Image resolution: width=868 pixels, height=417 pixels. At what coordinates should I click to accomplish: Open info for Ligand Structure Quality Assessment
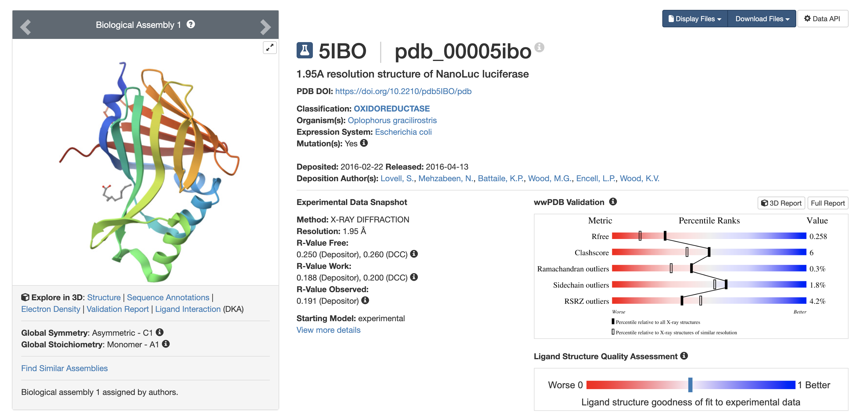(684, 356)
